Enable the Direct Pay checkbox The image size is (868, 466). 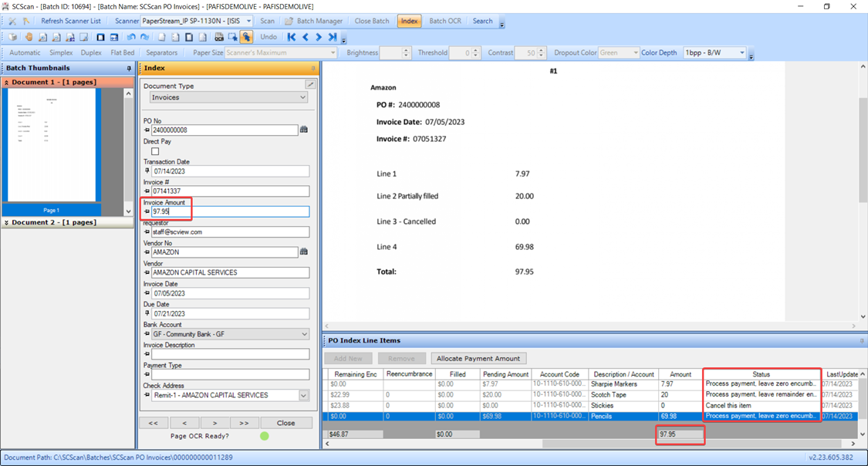pyautogui.click(x=155, y=151)
